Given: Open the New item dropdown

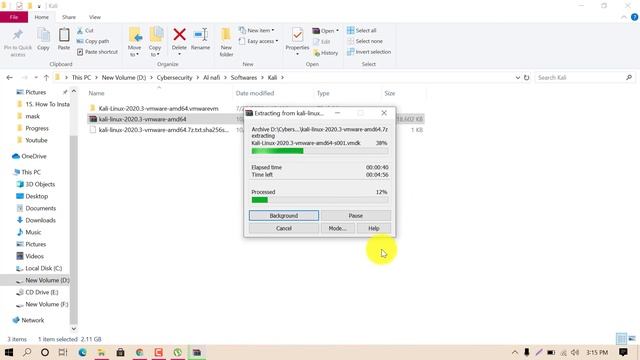Looking at the screenshot, I should 257,31.
